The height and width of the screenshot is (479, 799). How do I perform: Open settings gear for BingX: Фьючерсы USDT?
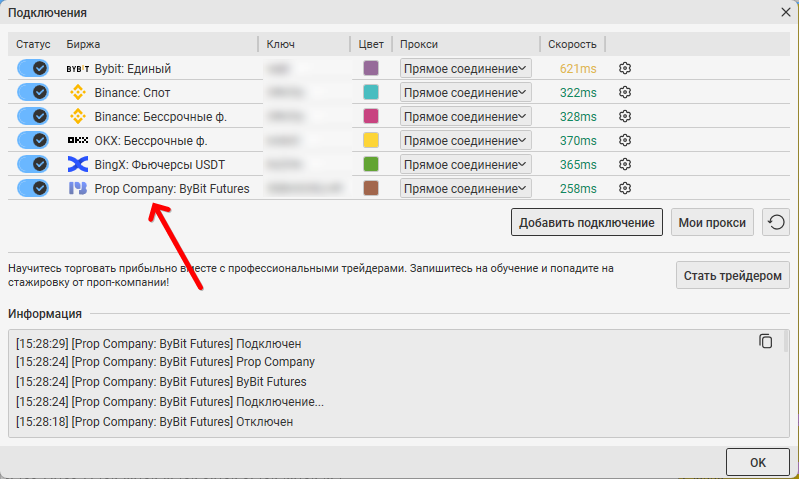[x=625, y=164]
